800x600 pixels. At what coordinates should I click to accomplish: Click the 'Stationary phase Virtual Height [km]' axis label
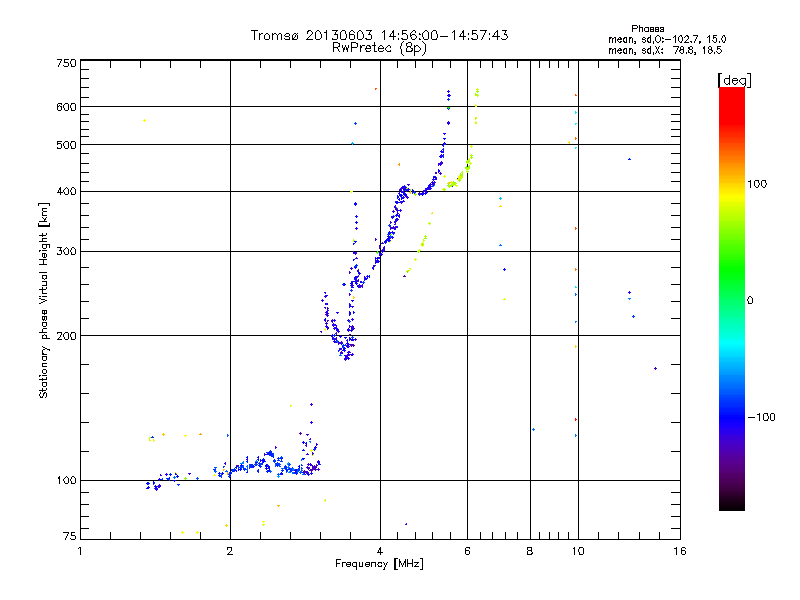point(43,301)
